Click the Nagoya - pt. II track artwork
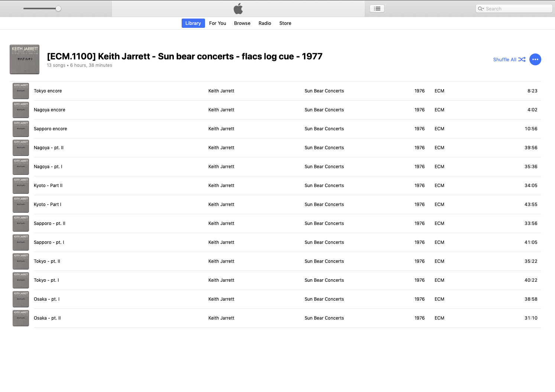Image resolution: width=555 pixels, height=392 pixels. coord(21,148)
